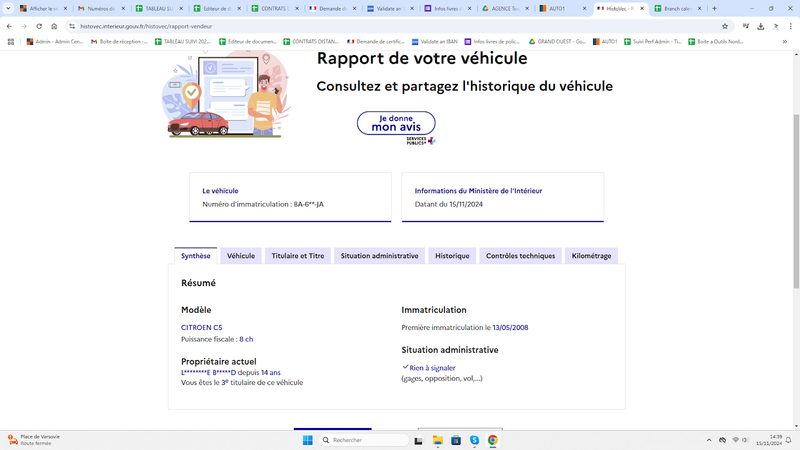This screenshot has width=800, height=450.
Task: Open the Chrome downloads icon
Action: [x=761, y=26]
